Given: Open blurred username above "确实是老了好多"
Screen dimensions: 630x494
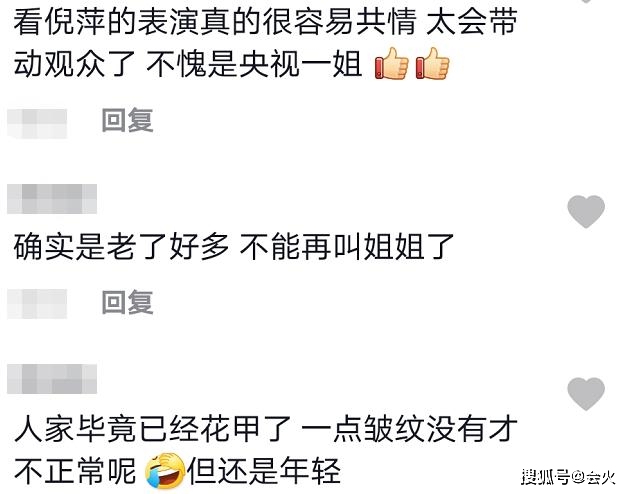Looking at the screenshot, I should coord(52,199).
